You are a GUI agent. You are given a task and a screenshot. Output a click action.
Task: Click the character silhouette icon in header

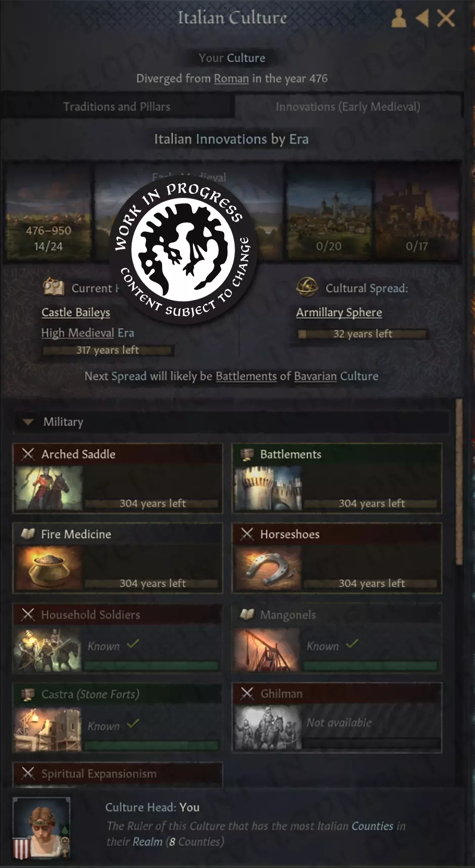click(x=399, y=18)
